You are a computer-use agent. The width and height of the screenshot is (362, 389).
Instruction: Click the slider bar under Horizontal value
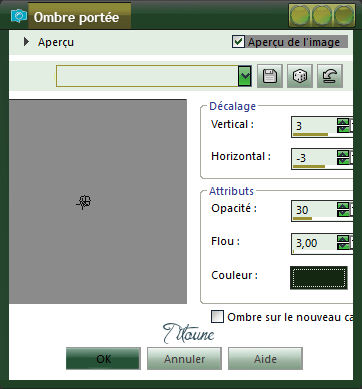309,166
